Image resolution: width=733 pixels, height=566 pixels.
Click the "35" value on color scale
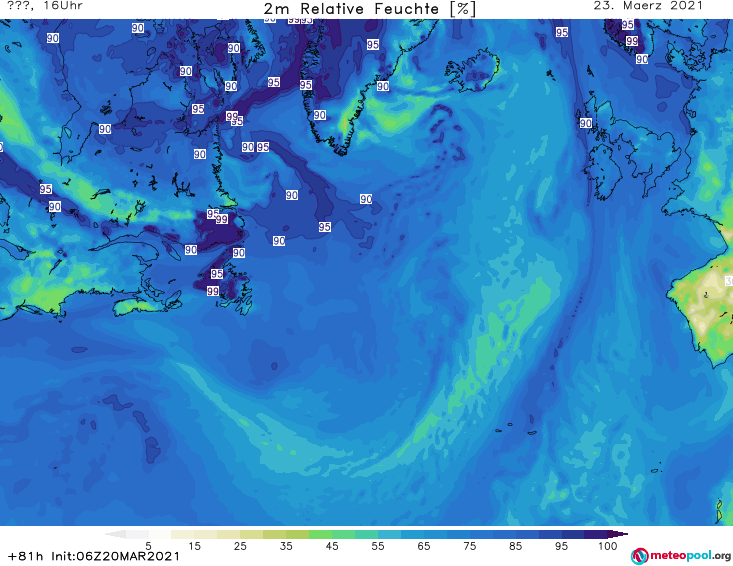(286, 546)
